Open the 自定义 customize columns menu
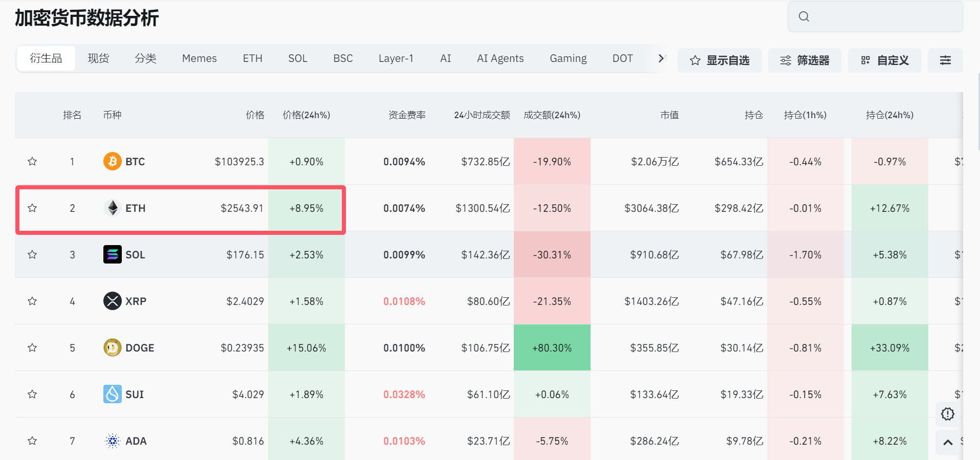This screenshot has height=460, width=980. pos(884,60)
